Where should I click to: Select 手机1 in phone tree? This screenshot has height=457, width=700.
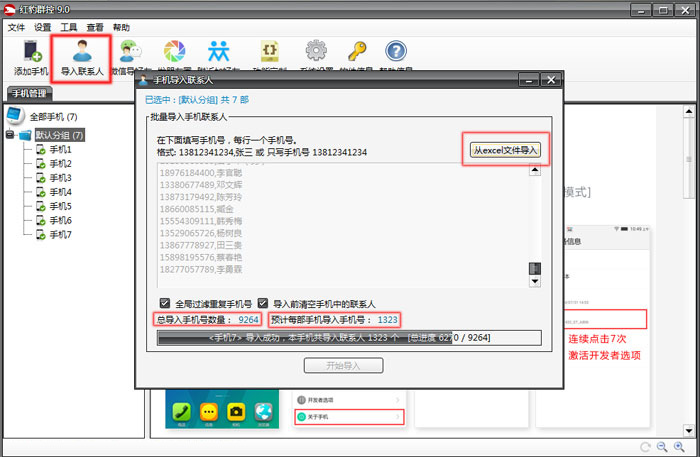pos(60,150)
